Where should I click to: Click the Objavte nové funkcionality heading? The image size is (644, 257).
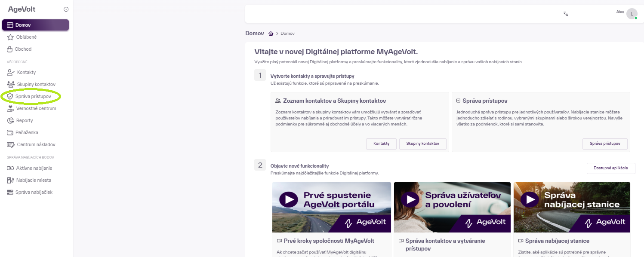(x=299, y=166)
